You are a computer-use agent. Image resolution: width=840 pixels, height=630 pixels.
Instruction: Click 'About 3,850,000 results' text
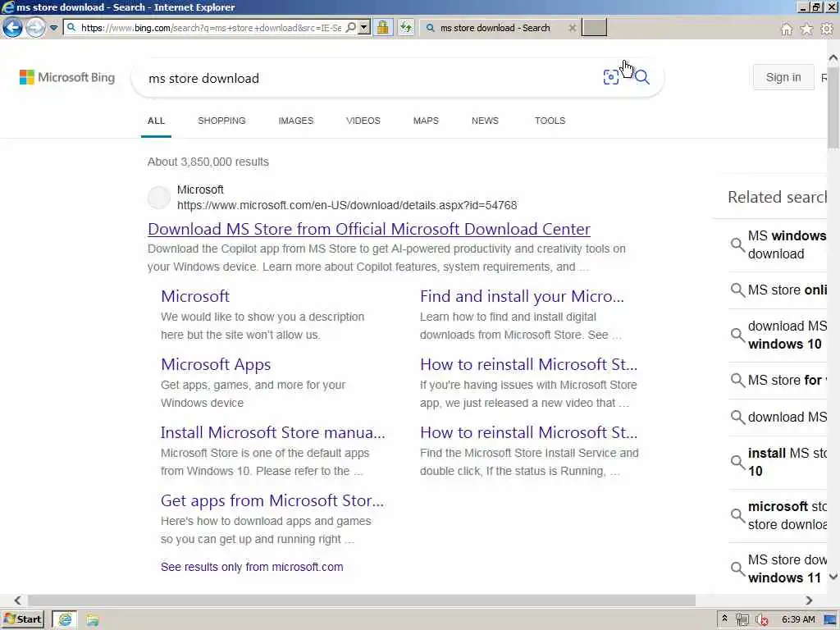pyautogui.click(x=208, y=162)
